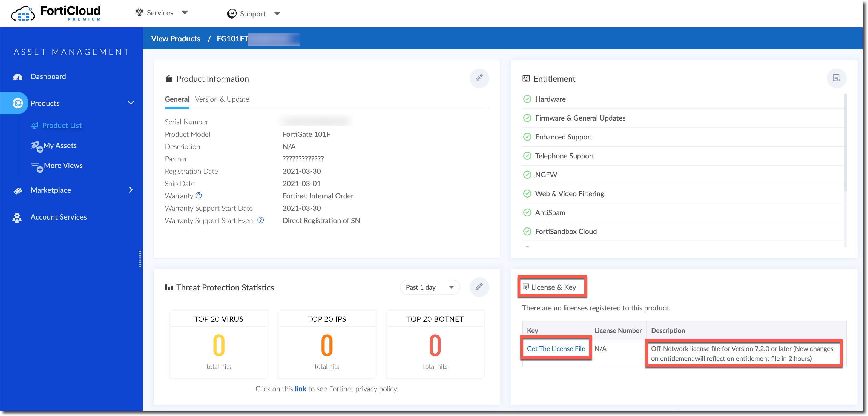The image size is (868, 416).
Task: Select Product List in sidebar
Action: click(x=62, y=126)
